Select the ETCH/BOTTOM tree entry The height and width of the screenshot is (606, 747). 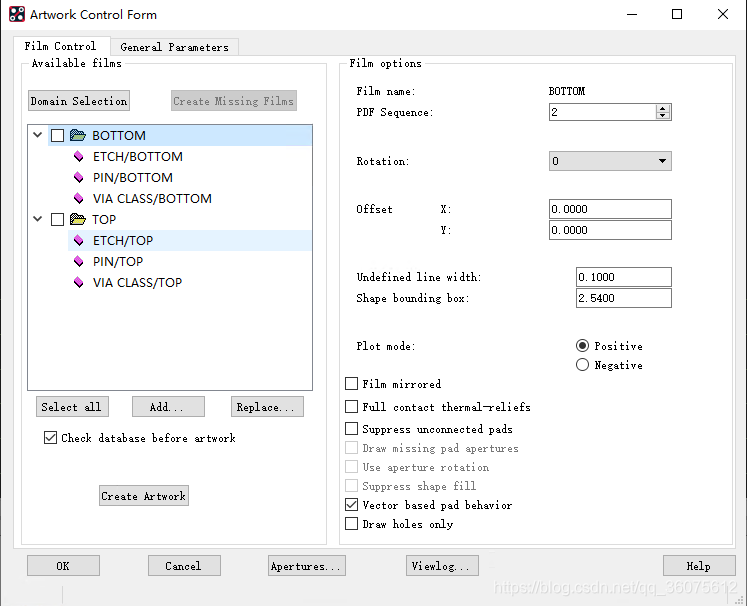pyautogui.click(x=138, y=156)
